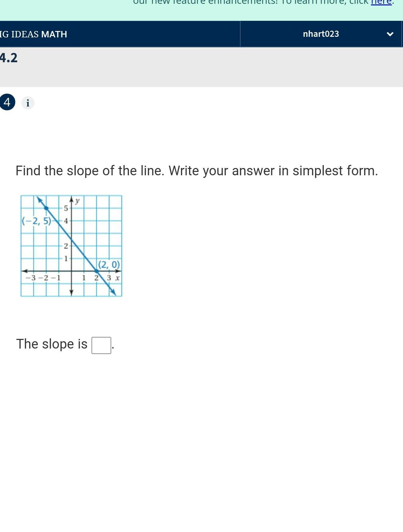Screen dimensions: 403x532
Task: Click the 4.2 section heading
Action: tap(9, 58)
